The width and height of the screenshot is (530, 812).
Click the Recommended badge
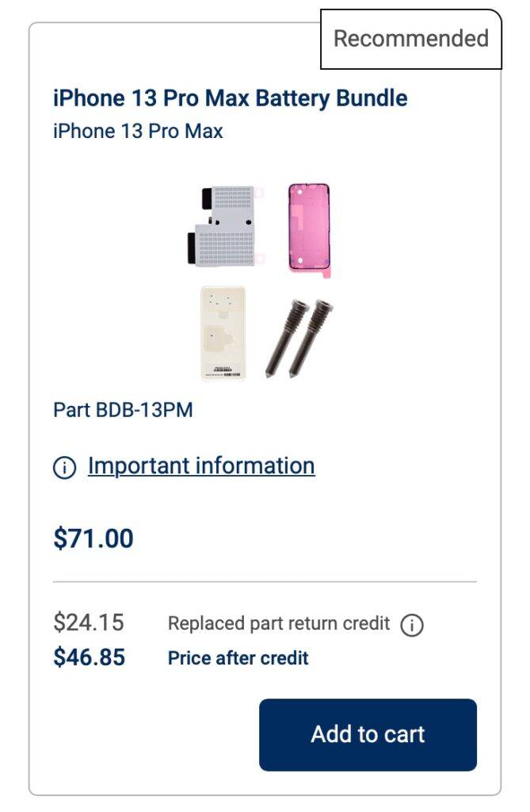click(410, 39)
